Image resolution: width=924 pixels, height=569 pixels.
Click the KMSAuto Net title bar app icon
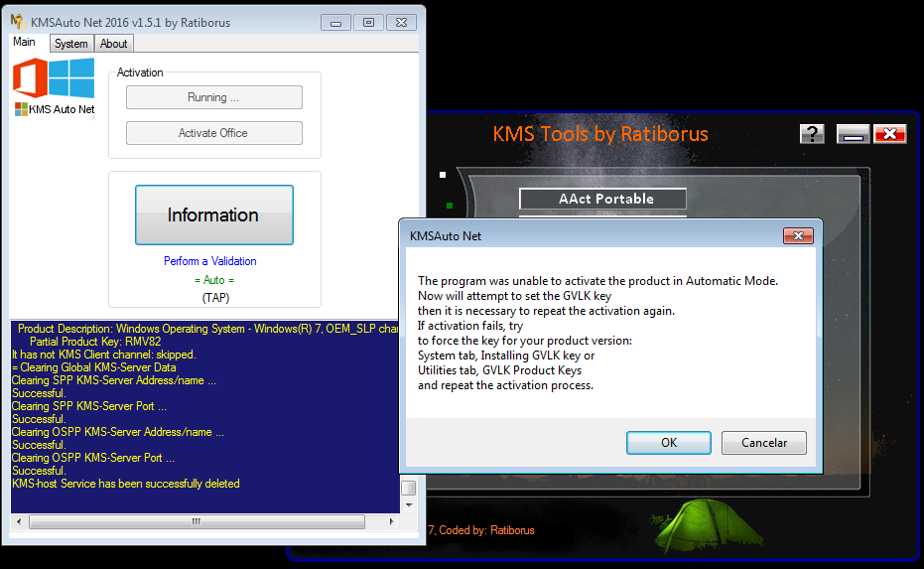point(18,22)
